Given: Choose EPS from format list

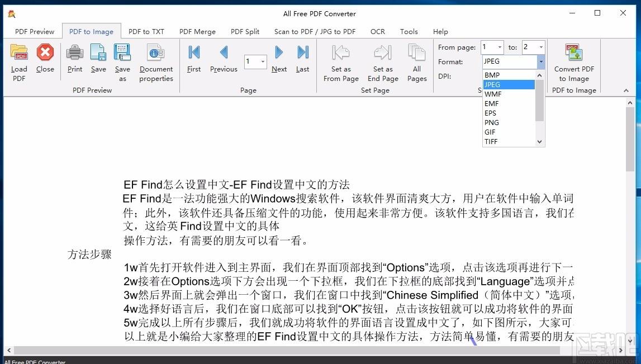Looking at the screenshot, I should [509, 113].
